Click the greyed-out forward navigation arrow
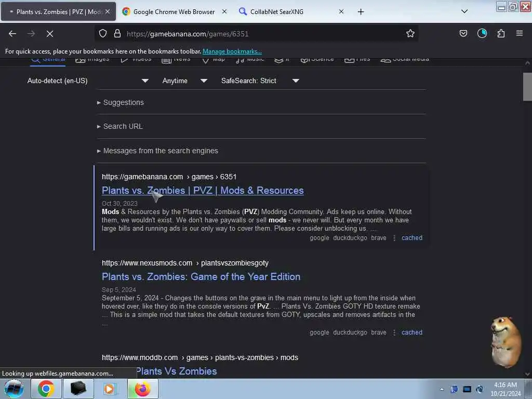532x399 pixels. pyautogui.click(x=31, y=34)
